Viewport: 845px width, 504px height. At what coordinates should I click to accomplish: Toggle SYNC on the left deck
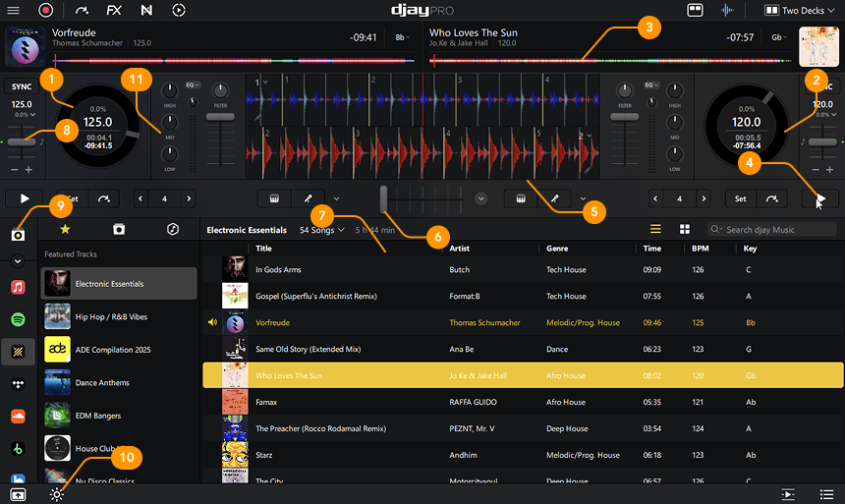tap(21, 86)
